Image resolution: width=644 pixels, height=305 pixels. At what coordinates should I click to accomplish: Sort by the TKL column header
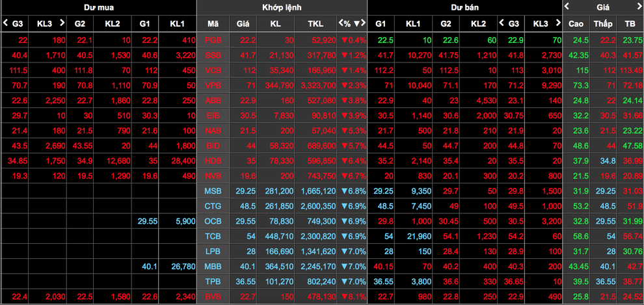[x=315, y=24]
